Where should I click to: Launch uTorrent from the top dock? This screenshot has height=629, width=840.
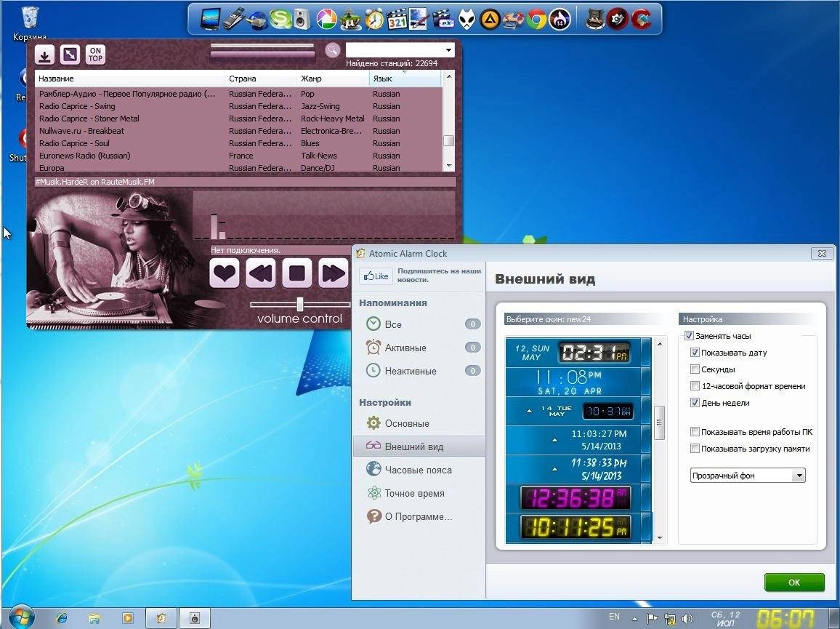tap(350, 20)
